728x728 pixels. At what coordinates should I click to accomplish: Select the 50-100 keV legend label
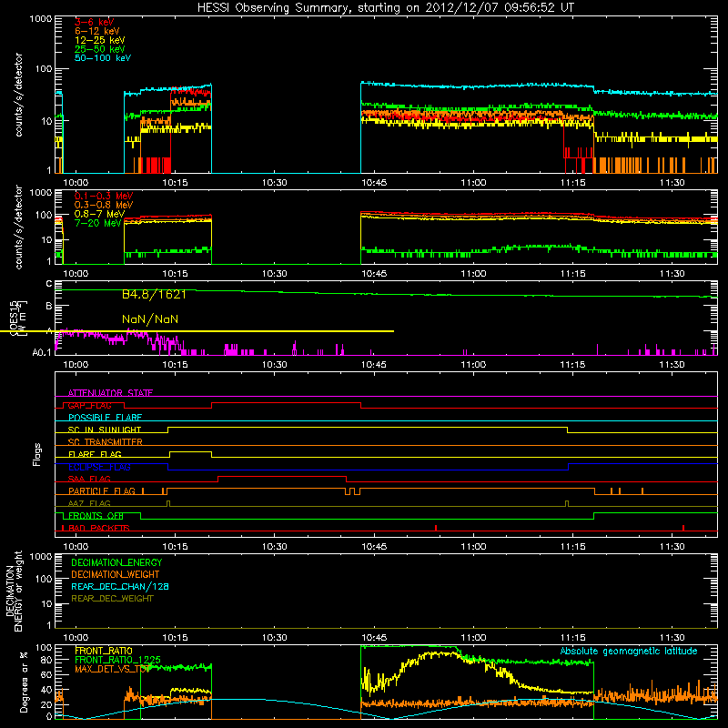click(x=103, y=57)
